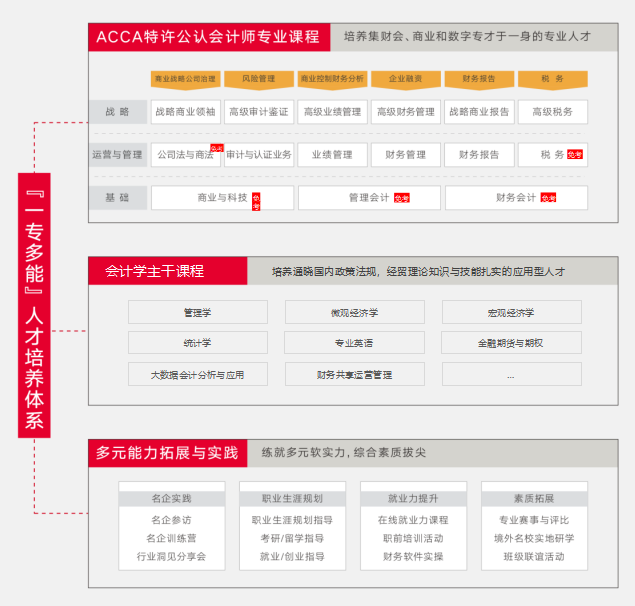Click the 免考 badge on 公司法与商法

pos(217,149)
